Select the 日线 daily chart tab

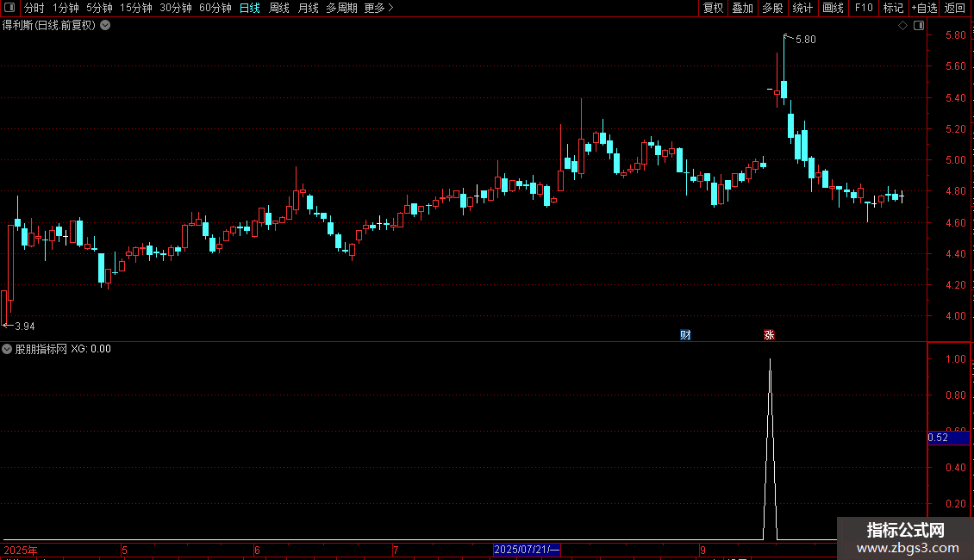coord(250,8)
